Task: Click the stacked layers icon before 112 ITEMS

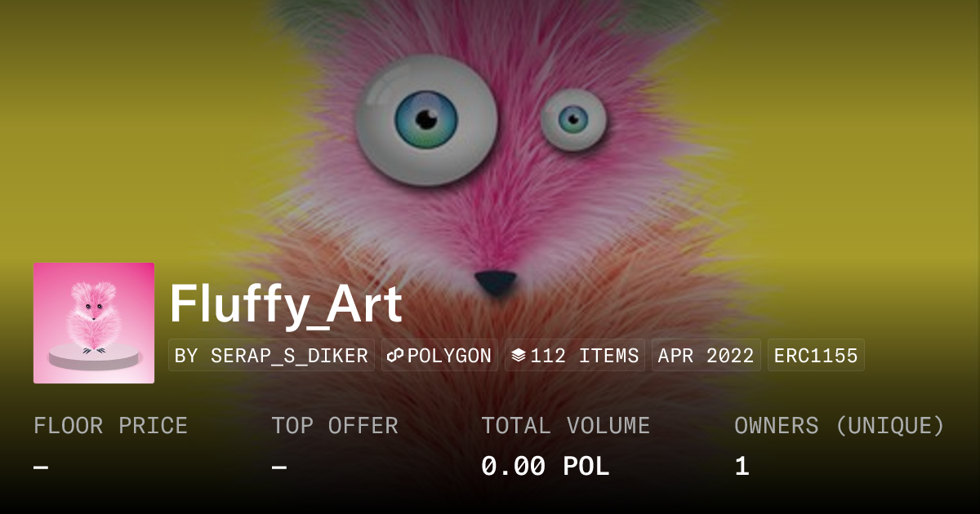Action: click(x=519, y=356)
